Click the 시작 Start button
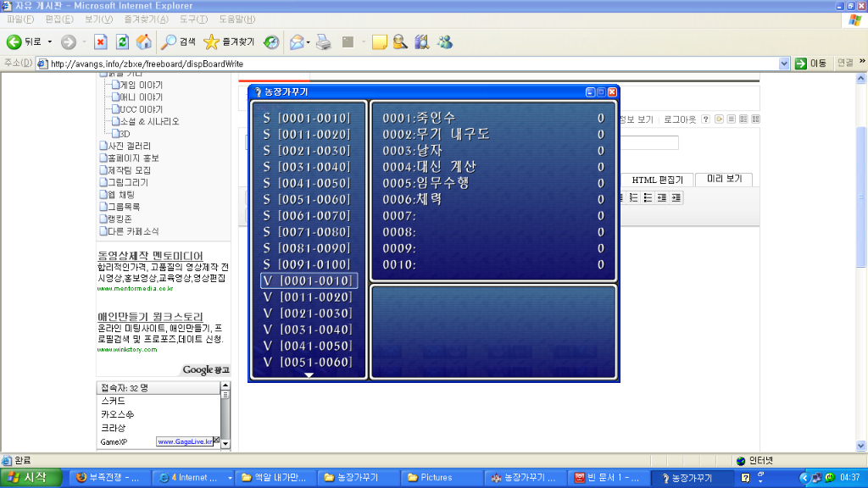This screenshot has width=868, height=488. click(31, 478)
